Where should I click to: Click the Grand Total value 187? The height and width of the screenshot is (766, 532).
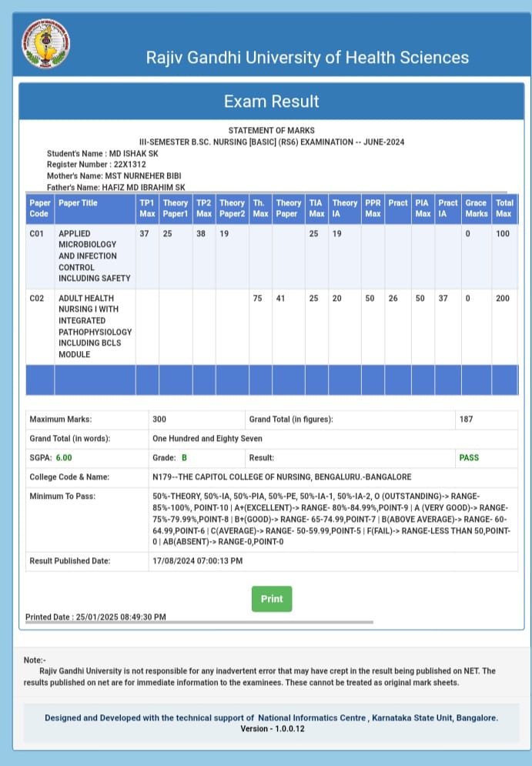pos(466,419)
